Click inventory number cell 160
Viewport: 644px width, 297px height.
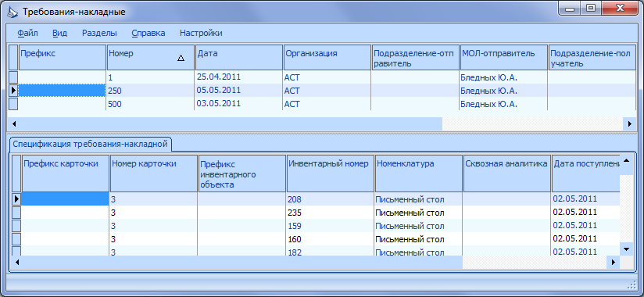click(331, 238)
